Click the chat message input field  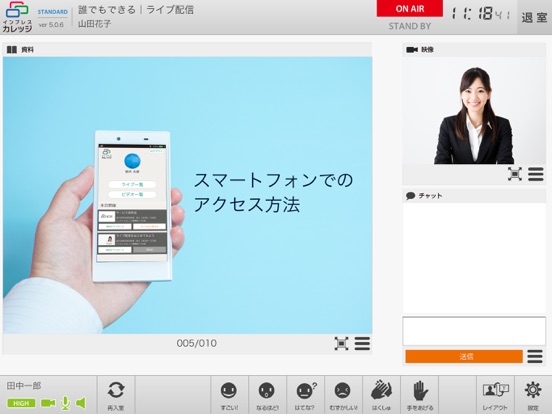pos(474,331)
